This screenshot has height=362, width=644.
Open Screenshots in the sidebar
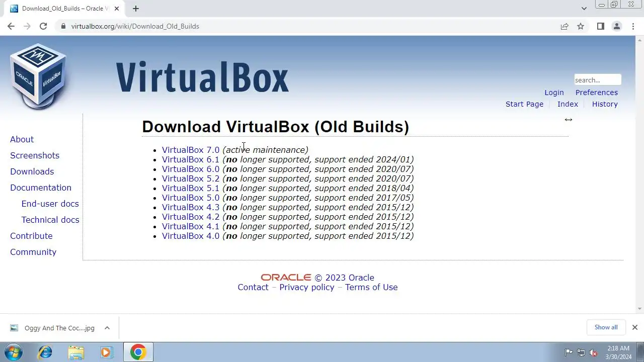click(x=35, y=155)
